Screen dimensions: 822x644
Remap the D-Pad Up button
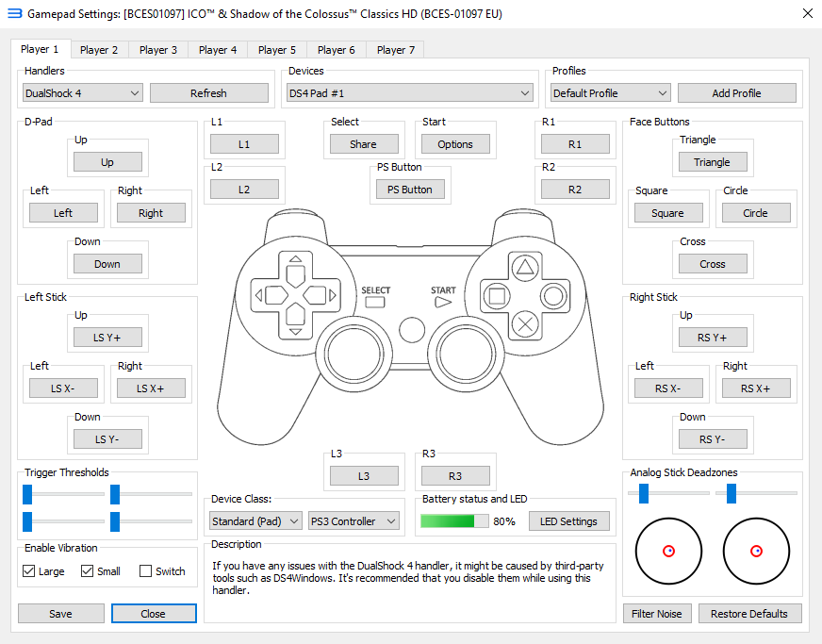[107, 162]
